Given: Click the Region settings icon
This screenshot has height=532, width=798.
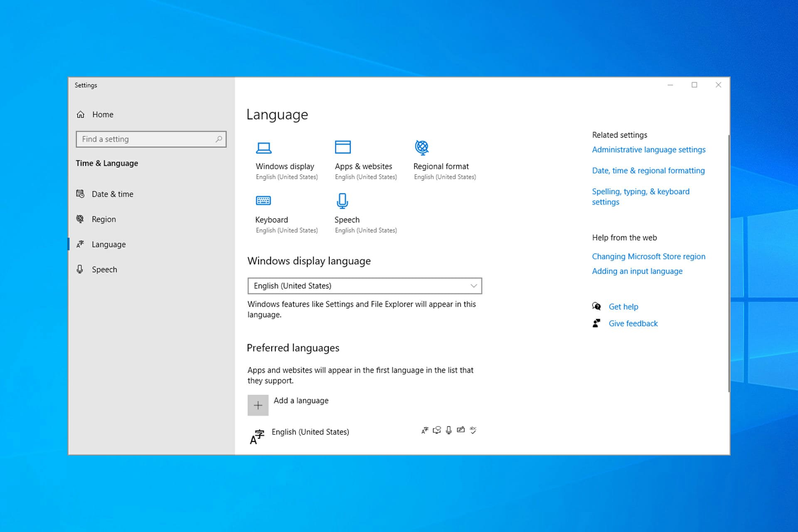Looking at the screenshot, I should pyautogui.click(x=81, y=219).
